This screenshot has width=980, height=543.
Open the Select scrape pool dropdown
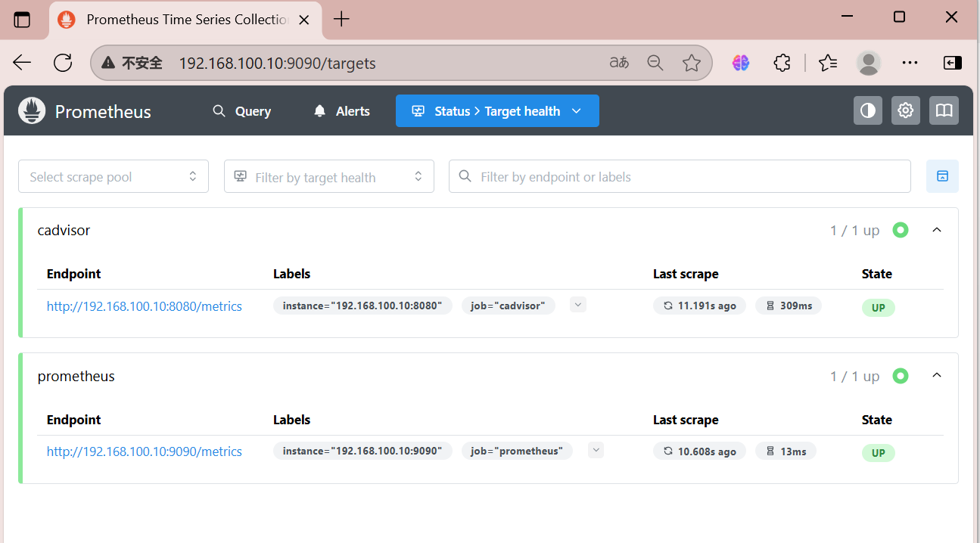click(114, 176)
